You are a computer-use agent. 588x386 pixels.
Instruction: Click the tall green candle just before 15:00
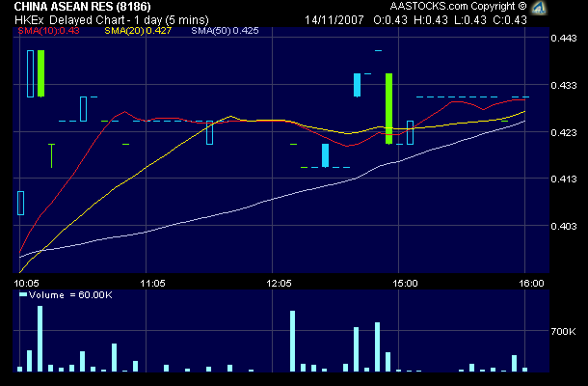pos(388,108)
